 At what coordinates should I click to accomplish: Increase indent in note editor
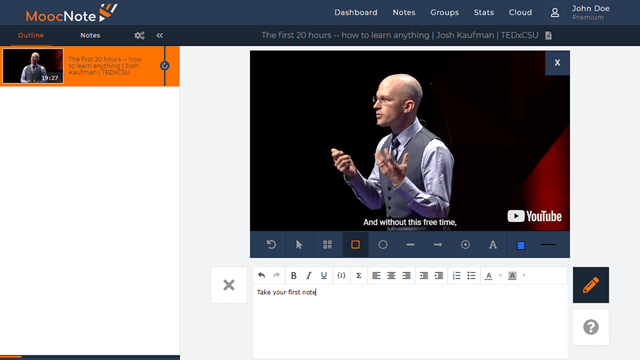(x=439, y=276)
